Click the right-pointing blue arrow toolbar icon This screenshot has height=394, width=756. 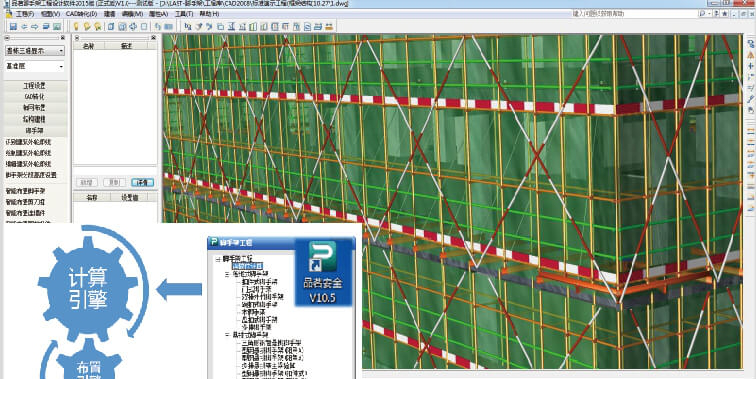point(35,27)
